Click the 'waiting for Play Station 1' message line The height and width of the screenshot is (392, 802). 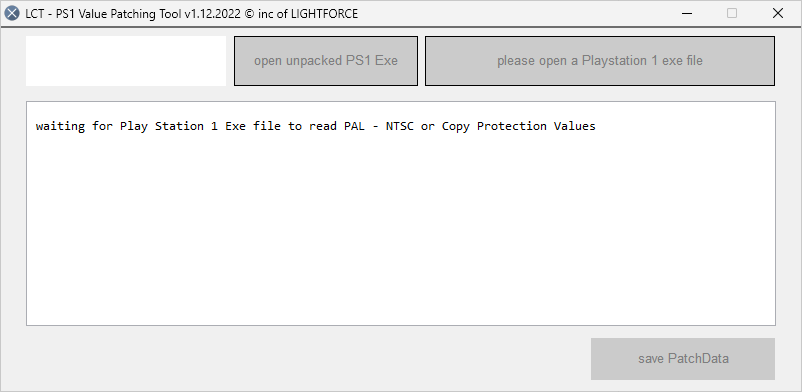coord(316,126)
